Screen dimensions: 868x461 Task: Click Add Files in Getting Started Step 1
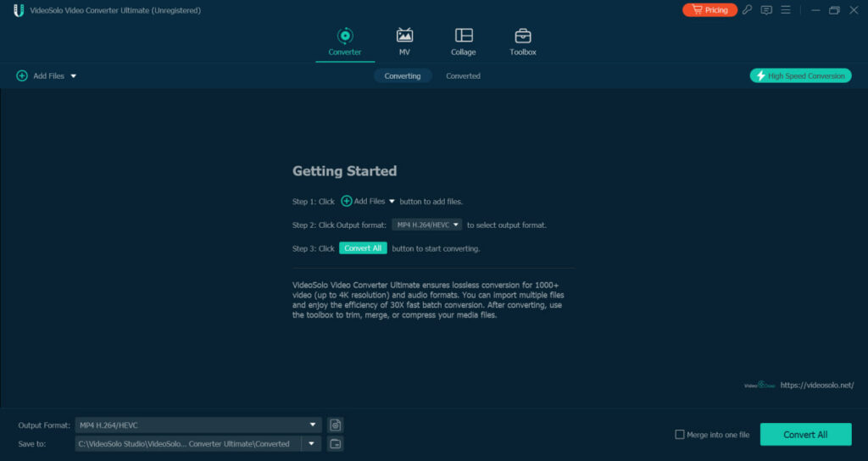[368, 202]
